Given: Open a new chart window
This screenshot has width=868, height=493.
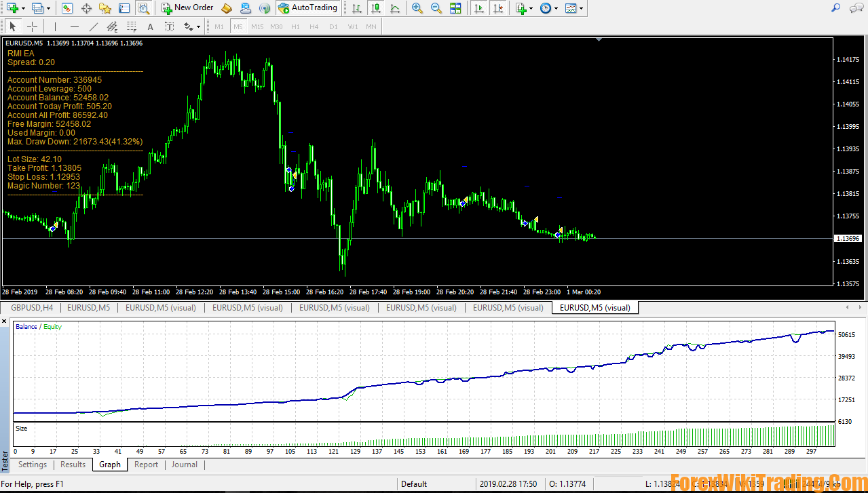Looking at the screenshot, I should pos(12,8).
